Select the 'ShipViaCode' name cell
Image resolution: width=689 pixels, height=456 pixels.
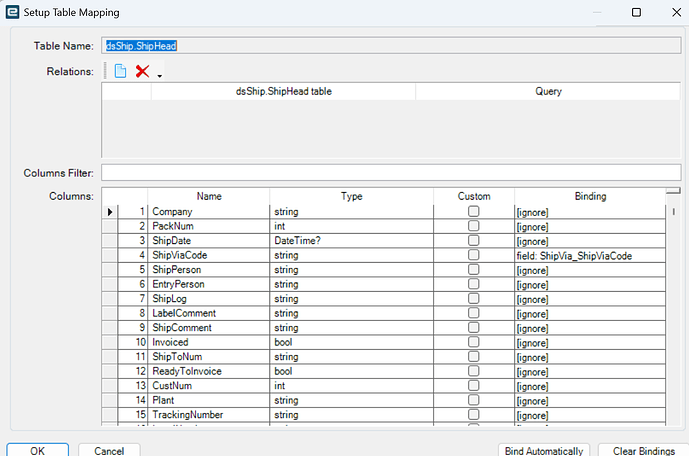[x=209, y=255]
